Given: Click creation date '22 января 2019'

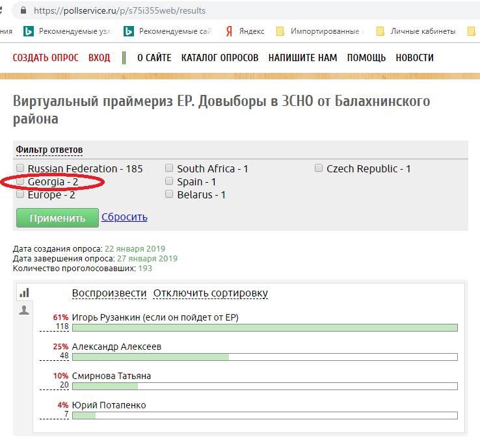Looking at the screenshot, I should tap(135, 249).
